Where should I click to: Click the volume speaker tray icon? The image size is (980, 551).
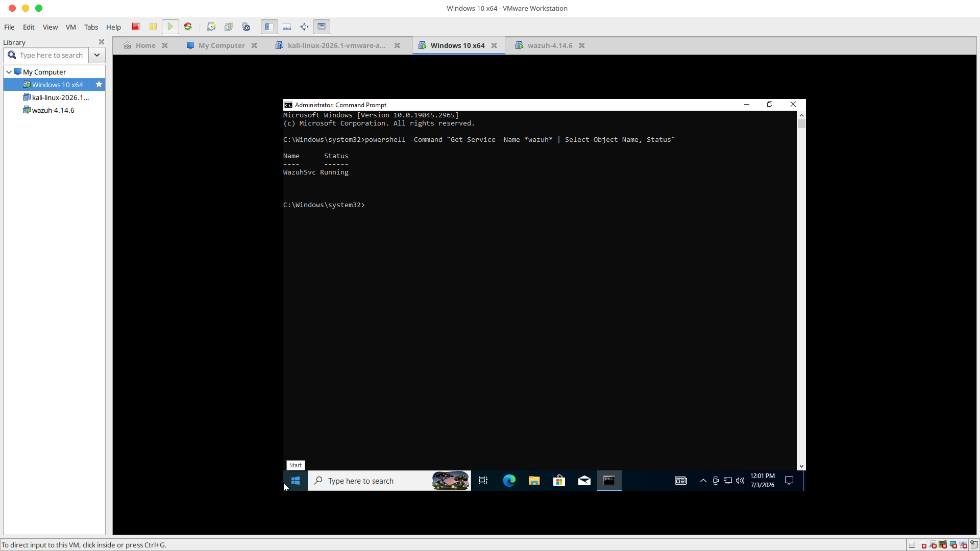click(740, 481)
